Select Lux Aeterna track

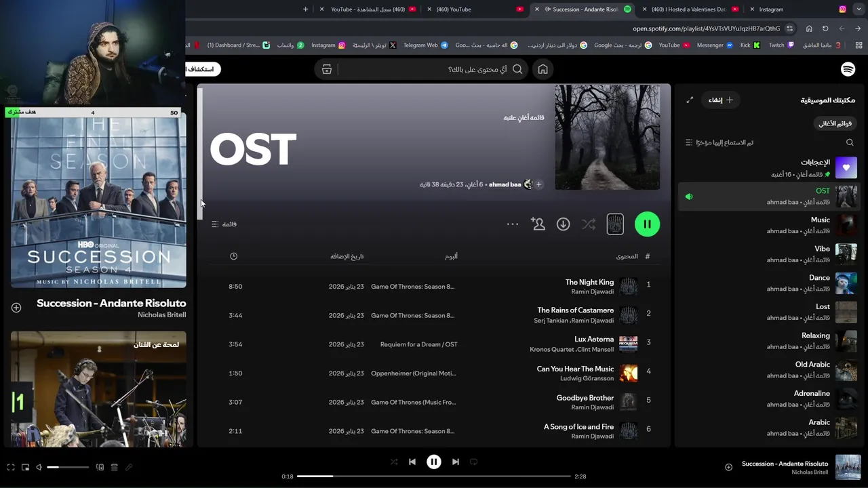(x=594, y=339)
